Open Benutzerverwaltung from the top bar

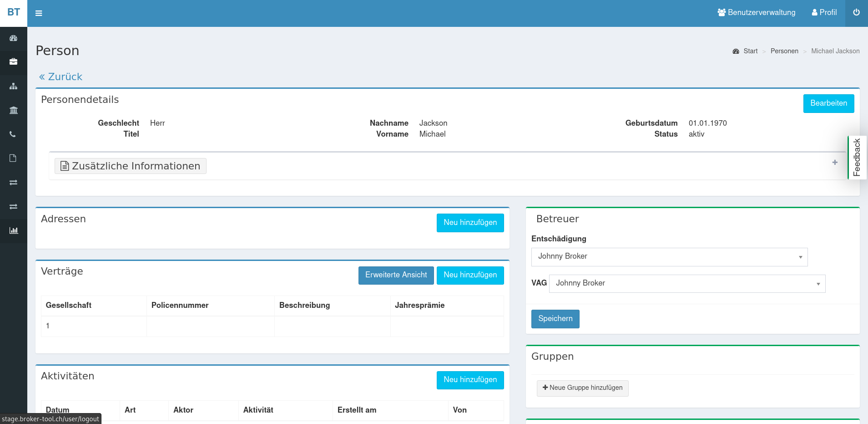pyautogui.click(x=757, y=12)
